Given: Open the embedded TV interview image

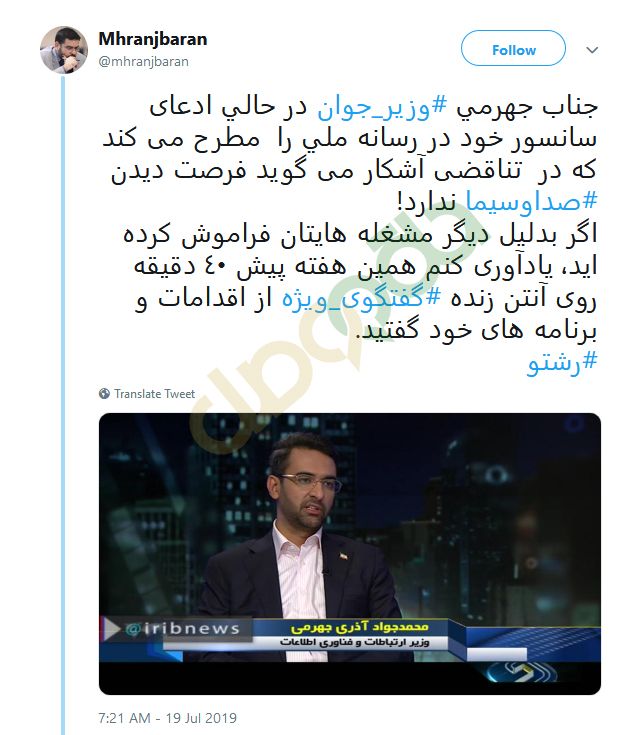Looking at the screenshot, I should (350, 554).
